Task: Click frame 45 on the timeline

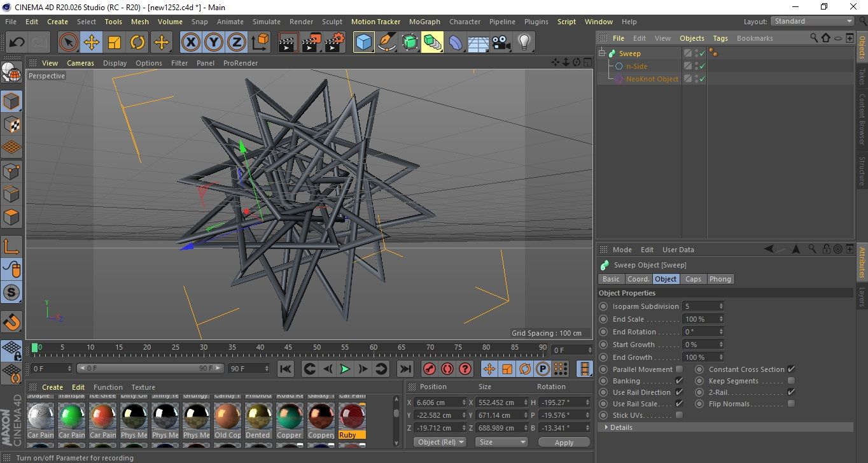Action: pos(288,348)
